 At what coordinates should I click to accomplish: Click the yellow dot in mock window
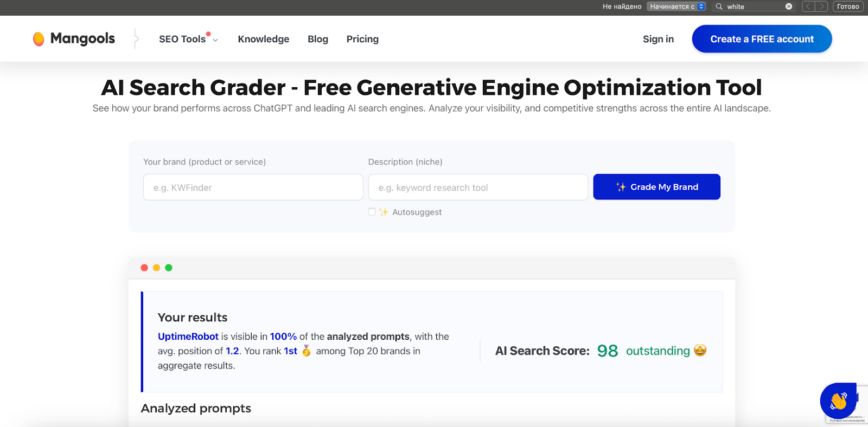coord(156,268)
